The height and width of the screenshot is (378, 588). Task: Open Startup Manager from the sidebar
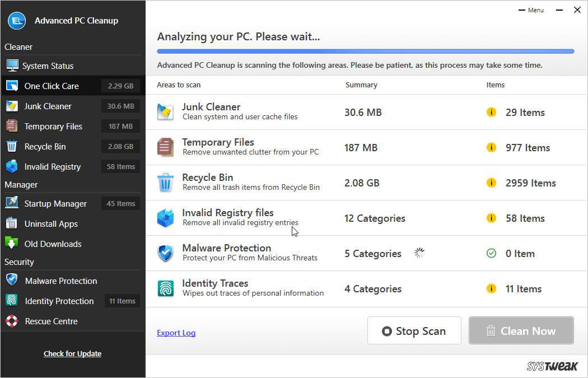tap(55, 204)
